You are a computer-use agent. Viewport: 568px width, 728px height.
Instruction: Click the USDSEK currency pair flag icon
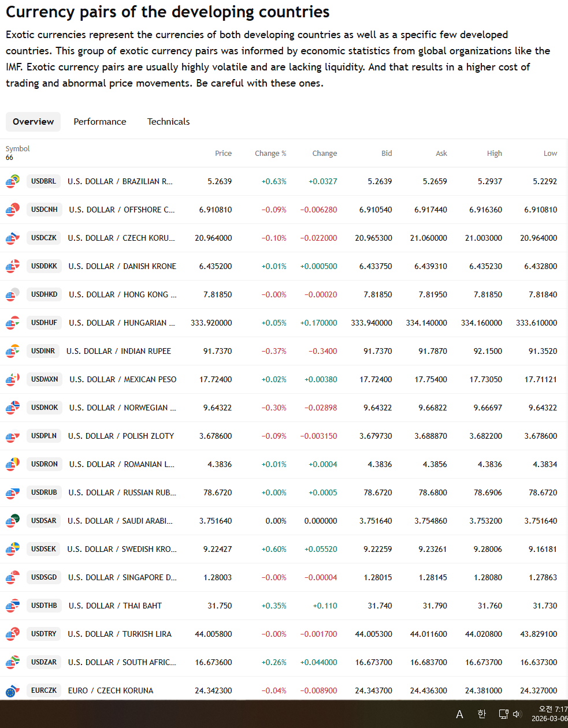click(x=13, y=549)
